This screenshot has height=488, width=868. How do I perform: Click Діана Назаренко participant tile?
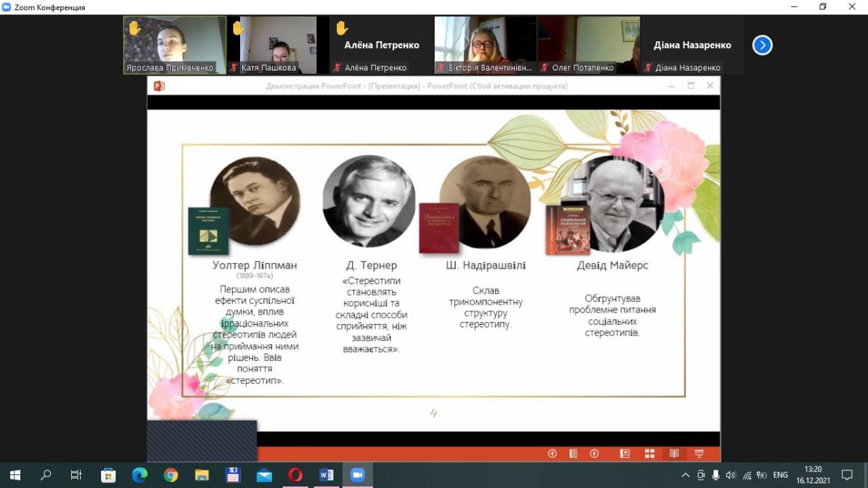[692, 45]
